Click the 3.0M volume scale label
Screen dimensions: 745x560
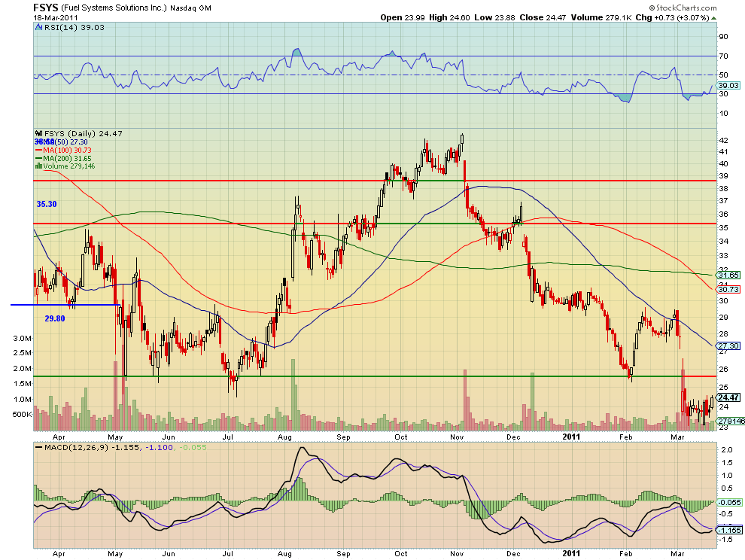[23, 339]
